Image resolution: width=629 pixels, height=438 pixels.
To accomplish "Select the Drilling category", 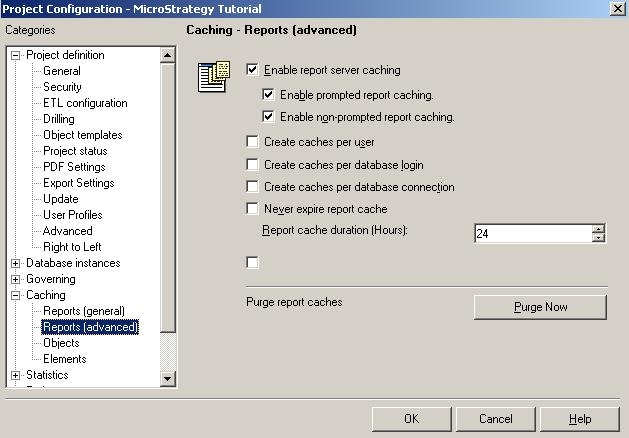I will (59, 119).
